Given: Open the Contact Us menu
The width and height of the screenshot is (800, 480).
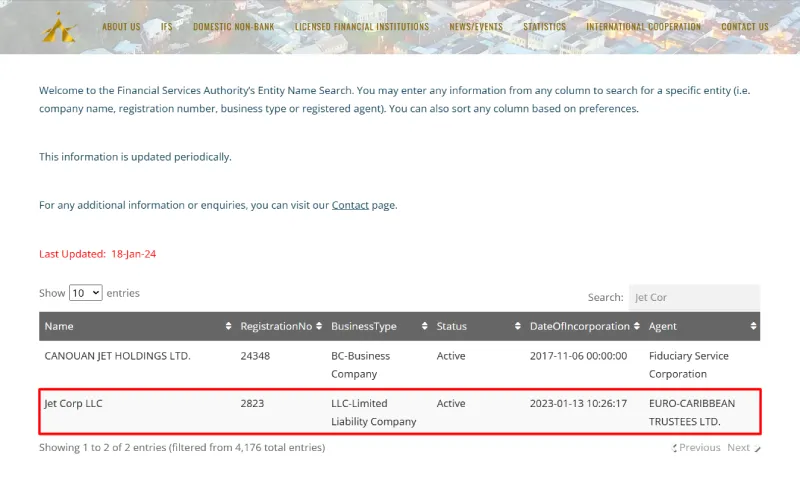Looking at the screenshot, I should point(744,27).
